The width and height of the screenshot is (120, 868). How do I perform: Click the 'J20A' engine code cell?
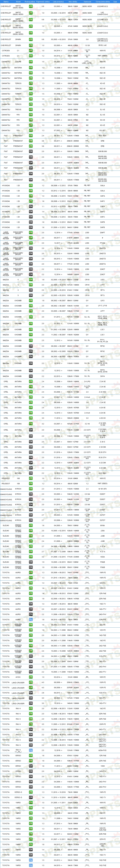(x=103, y=531)
